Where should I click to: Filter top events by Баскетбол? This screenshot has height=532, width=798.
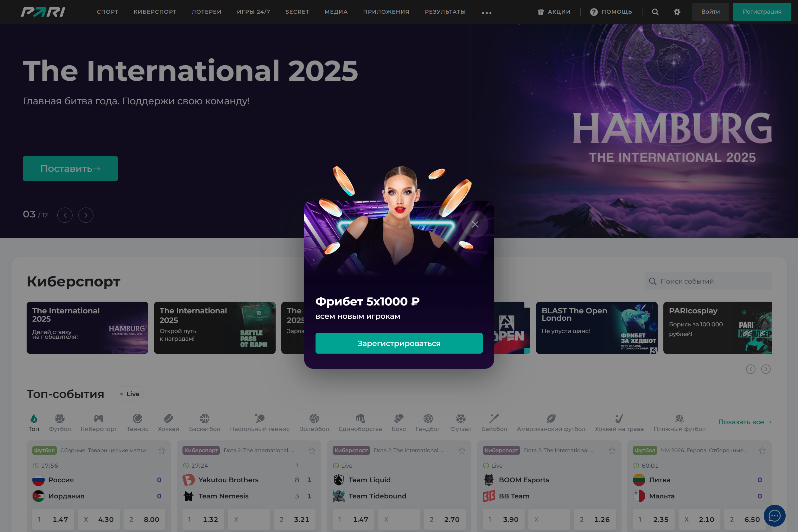click(205, 422)
